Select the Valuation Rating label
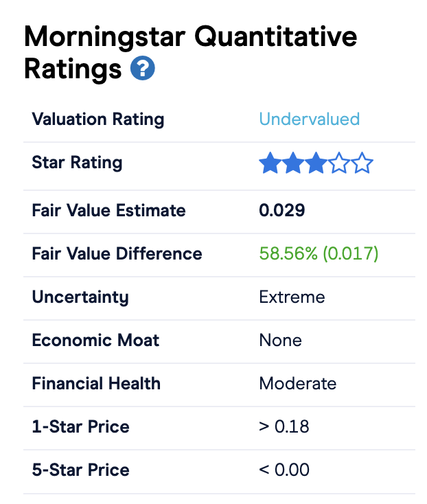The height and width of the screenshot is (504, 427). pyautogui.click(x=98, y=119)
